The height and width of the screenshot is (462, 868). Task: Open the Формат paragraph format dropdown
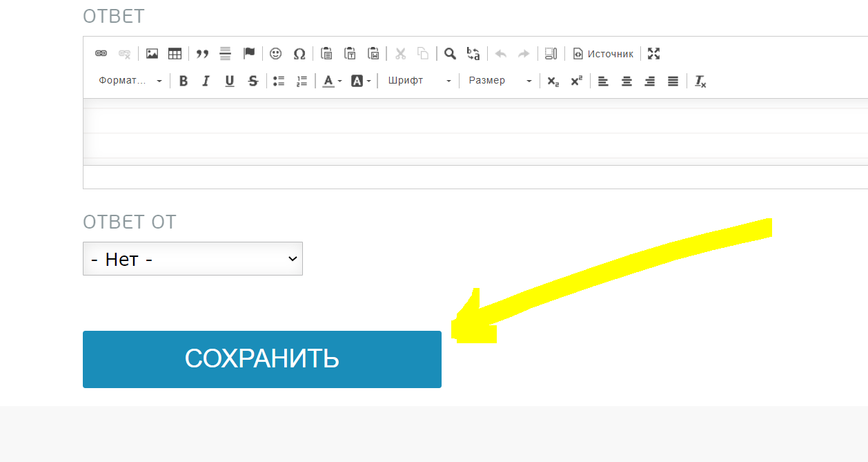130,81
